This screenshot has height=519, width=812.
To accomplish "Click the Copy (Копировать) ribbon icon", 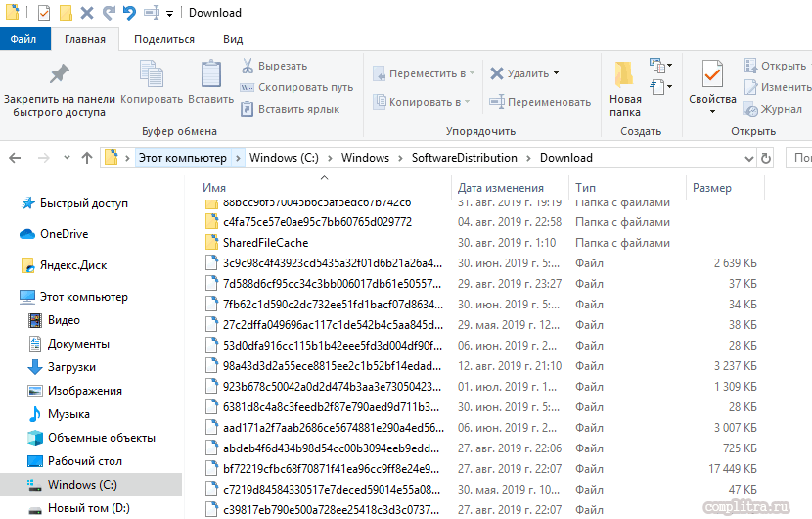I will tap(152, 75).
